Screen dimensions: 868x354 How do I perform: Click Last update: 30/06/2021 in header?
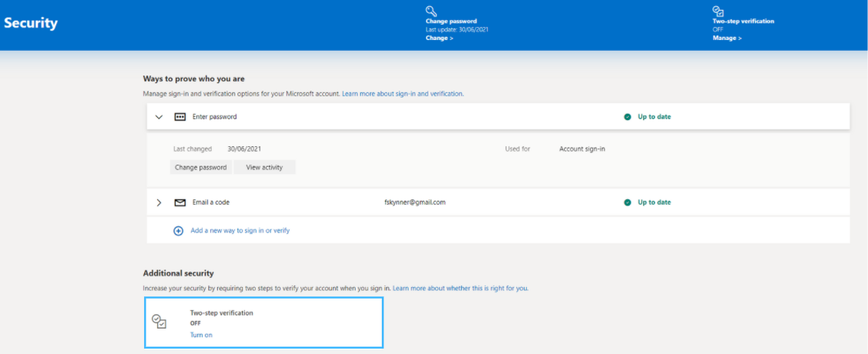click(x=457, y=29)
